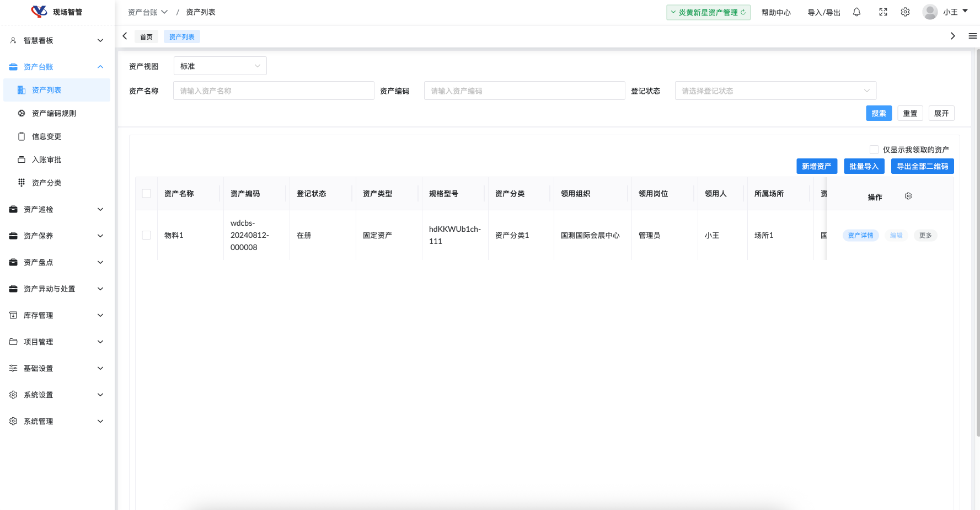Open the 资产视图 dropdown showing 标准
Image resolution: width=980 pixels, height=510 pixels.
(220, 66)
